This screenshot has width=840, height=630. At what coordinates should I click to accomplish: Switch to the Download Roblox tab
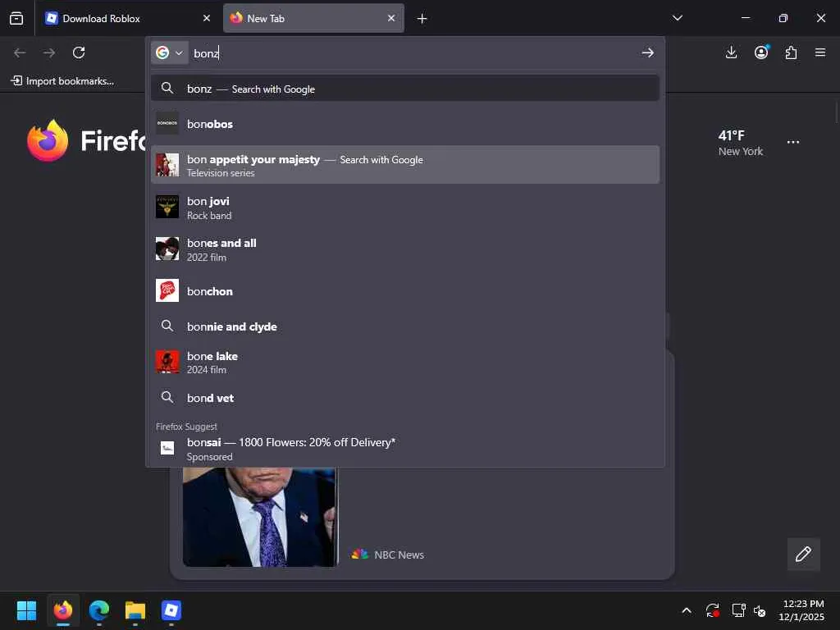click(129, 18)
